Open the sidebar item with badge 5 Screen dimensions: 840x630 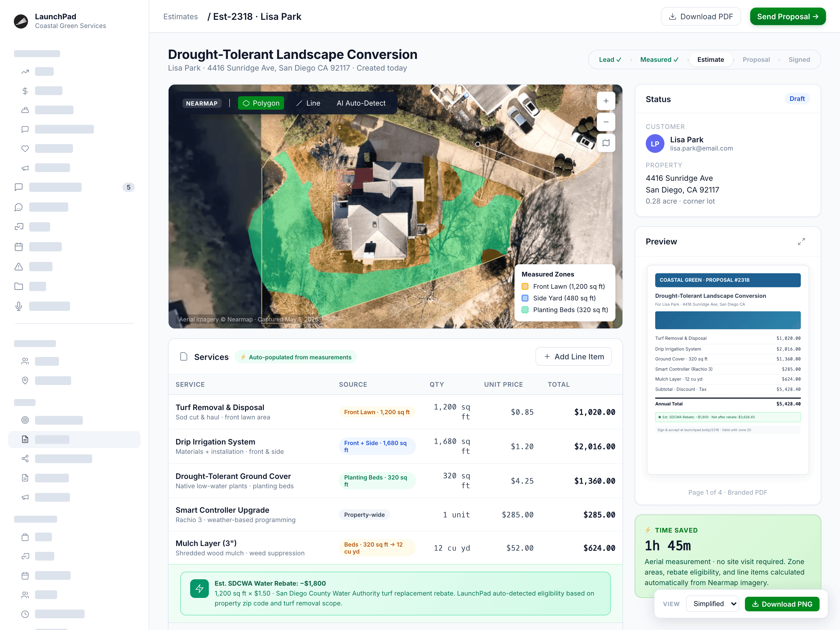(74, 187)
